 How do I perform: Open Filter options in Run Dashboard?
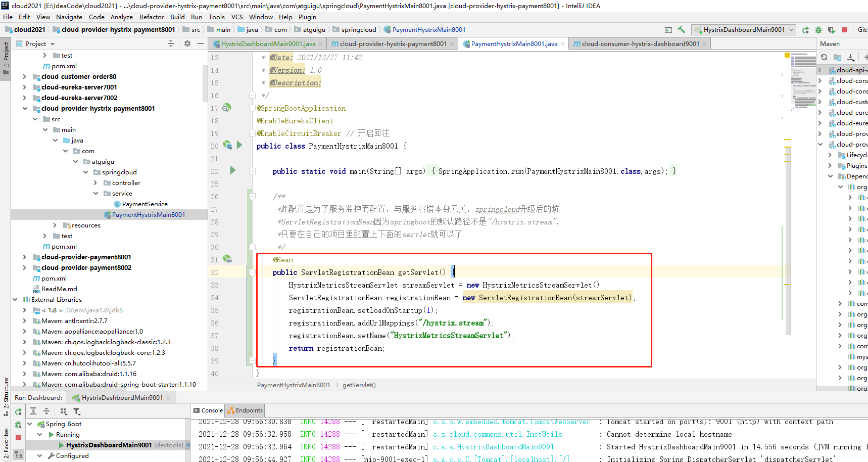tap(77, 411)
